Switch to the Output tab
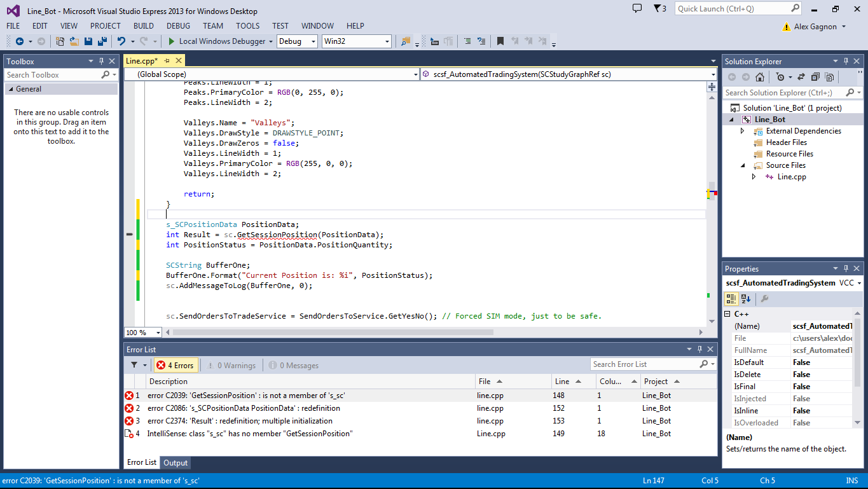Viewport: 868px width, 489px height. [x=176, y=463]
